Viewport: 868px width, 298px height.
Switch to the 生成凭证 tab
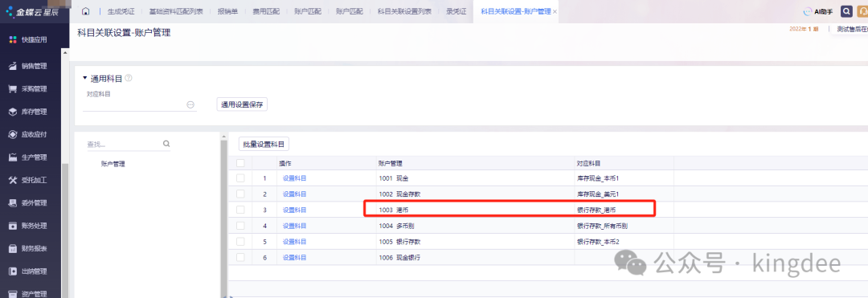[x=121, y=11]
